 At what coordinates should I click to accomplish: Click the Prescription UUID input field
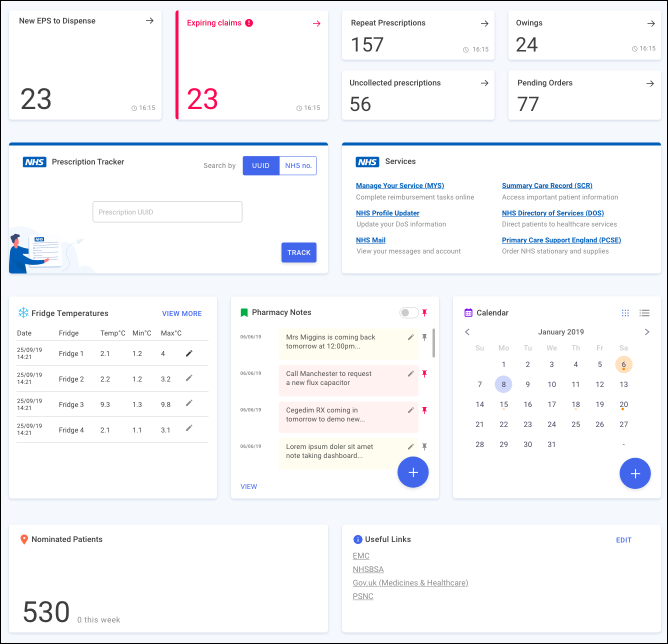click(x=167, y=212)
